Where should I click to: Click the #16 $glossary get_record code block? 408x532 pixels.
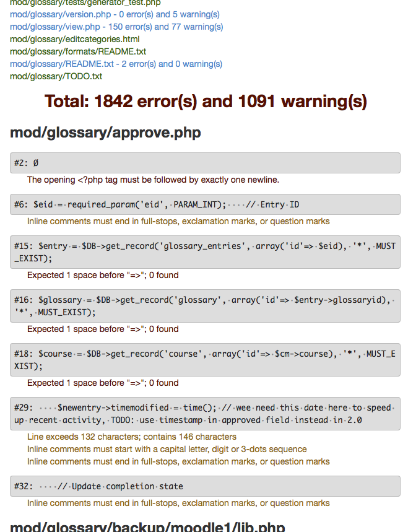pos(205,306)
